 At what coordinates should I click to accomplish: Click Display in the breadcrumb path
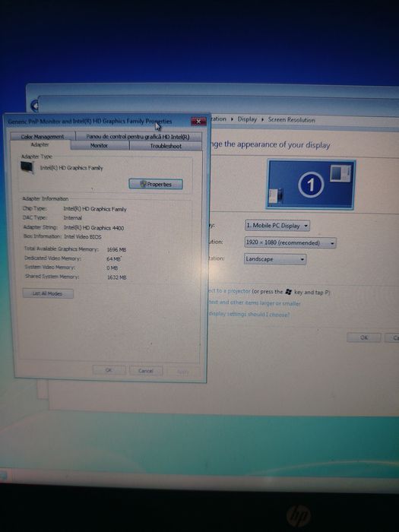point(247,119)
